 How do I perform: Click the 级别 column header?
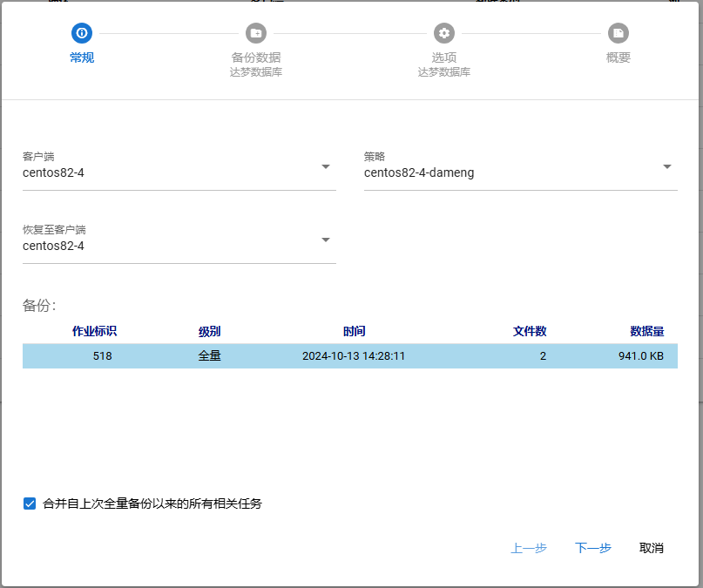click(x=209, y=331)
